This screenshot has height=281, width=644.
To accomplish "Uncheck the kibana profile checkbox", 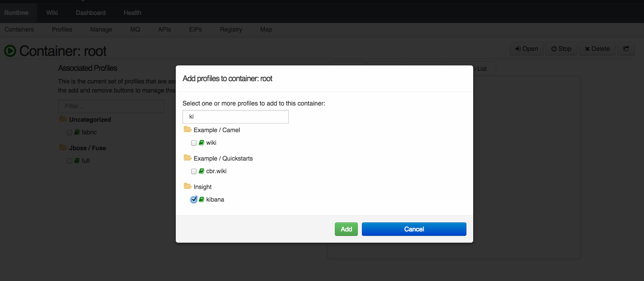I will pos(194,199).
